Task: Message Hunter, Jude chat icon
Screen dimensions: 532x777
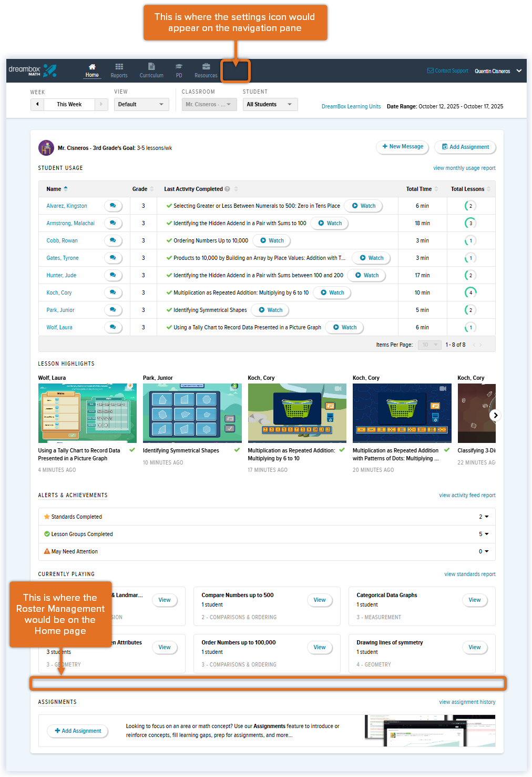Action: (113, 275)
